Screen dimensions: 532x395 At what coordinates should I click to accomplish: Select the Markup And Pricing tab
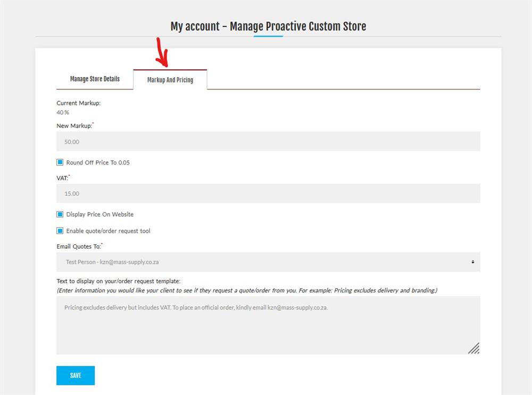coord(171,79)
